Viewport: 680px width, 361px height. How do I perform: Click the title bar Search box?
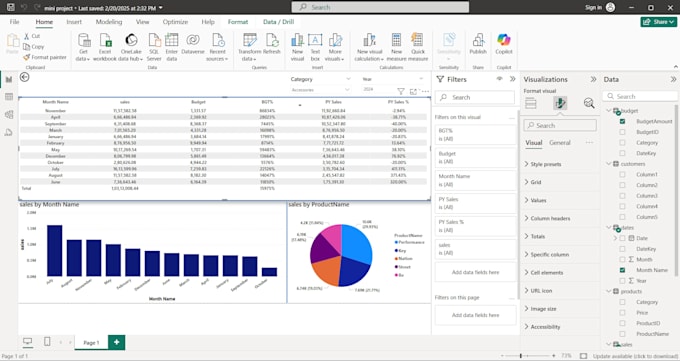380,7
